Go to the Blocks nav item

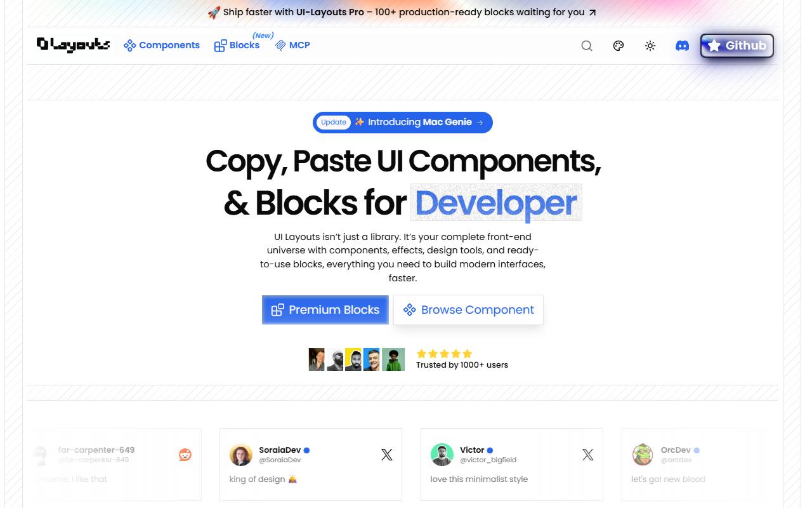pos(237,45)
